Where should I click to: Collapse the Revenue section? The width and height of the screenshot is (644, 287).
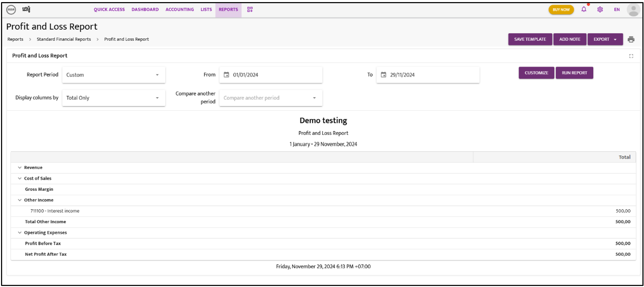click(20, 167)
